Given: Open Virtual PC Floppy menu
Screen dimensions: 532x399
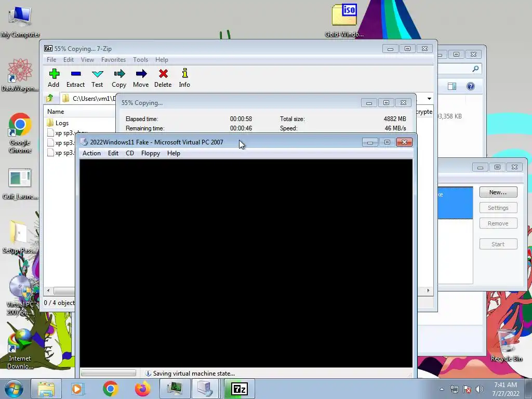Looking at the screenshot, I should 151,153.
